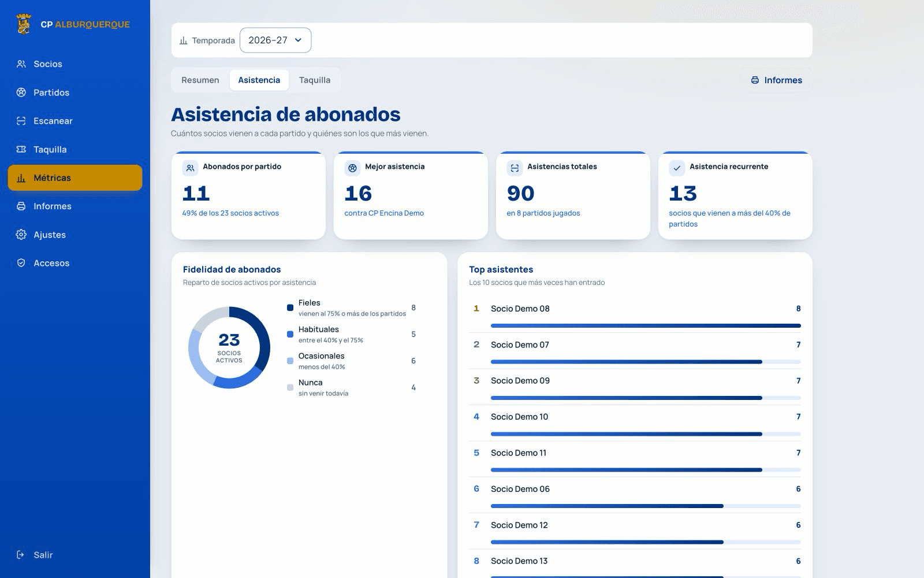Click the Asistencias totales value 90
The height and width of the screenshot is (578, 924).
pyautogui.click(x=521, y=193)
